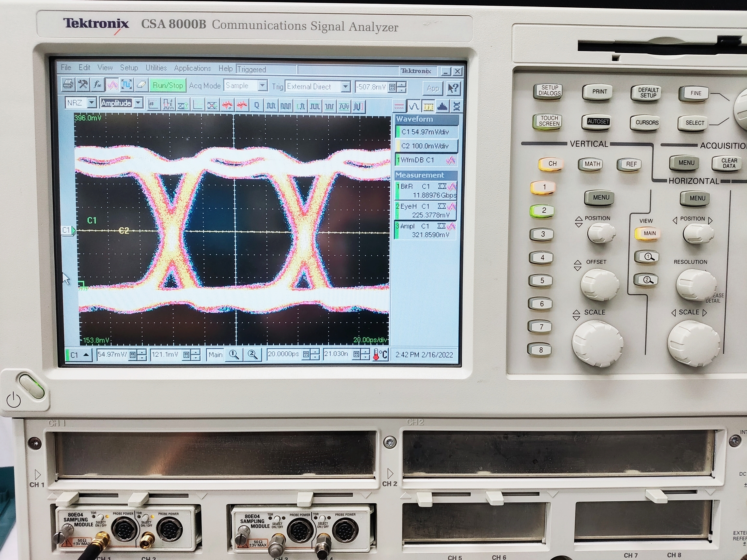The height and width of the screenshot is (560, 747).
Task: Click the Main timebase button
Action: pyautogui.click(x=215, y=355)
